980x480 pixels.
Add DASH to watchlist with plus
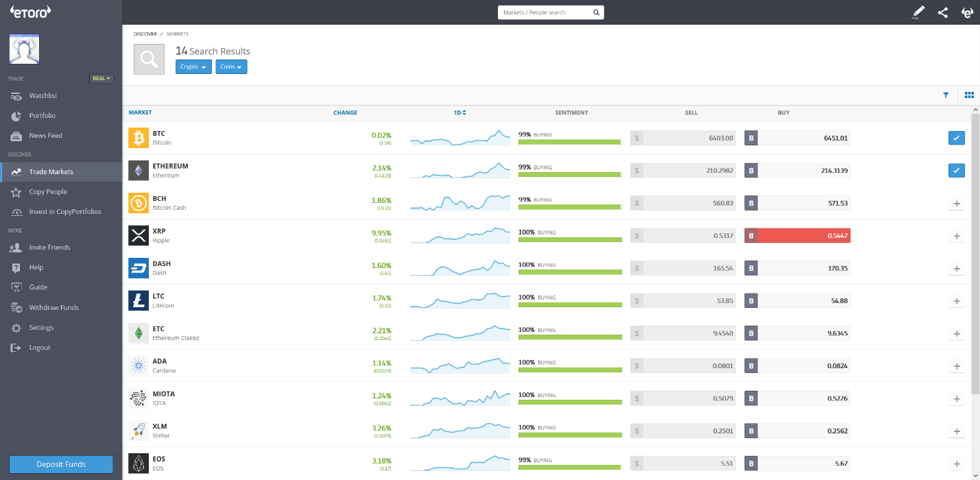[x=957, y=268]
